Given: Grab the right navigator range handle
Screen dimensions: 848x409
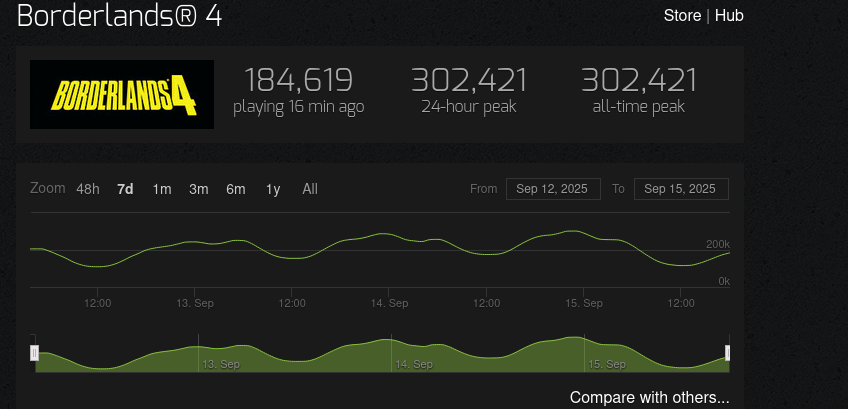Looking at the screenshot, I should (727, 353).
